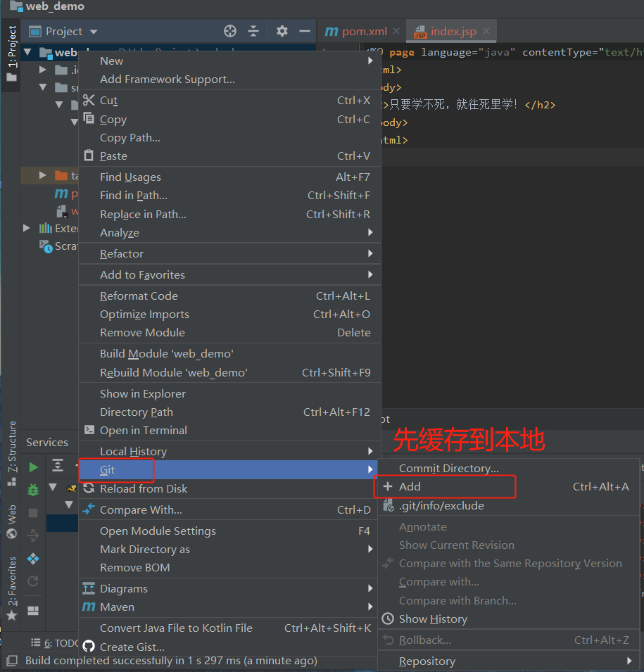Choose Show History in Git submenu
Viewport: 644px width, 672px height.
508,619
